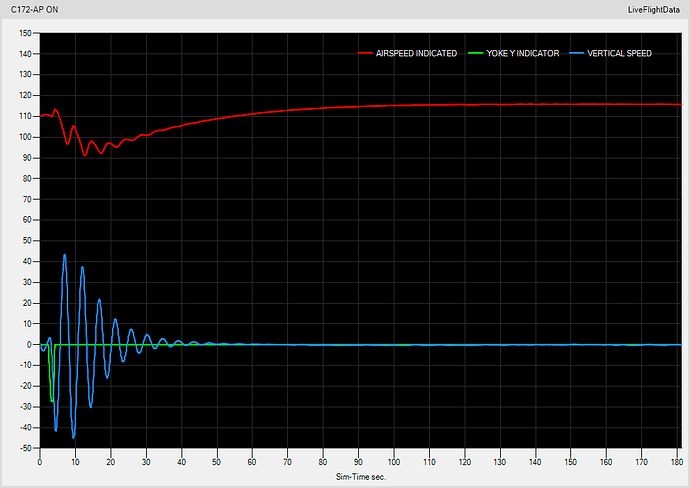Click the 90 tick label on the time axis
Screen dimensions: 690x488
coord(358,463)
